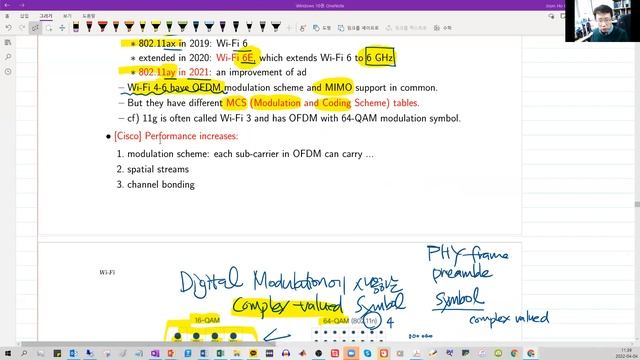640x360 pixels.
Task: Toggle Draw with Touch mode
Action: click(302, 28)
